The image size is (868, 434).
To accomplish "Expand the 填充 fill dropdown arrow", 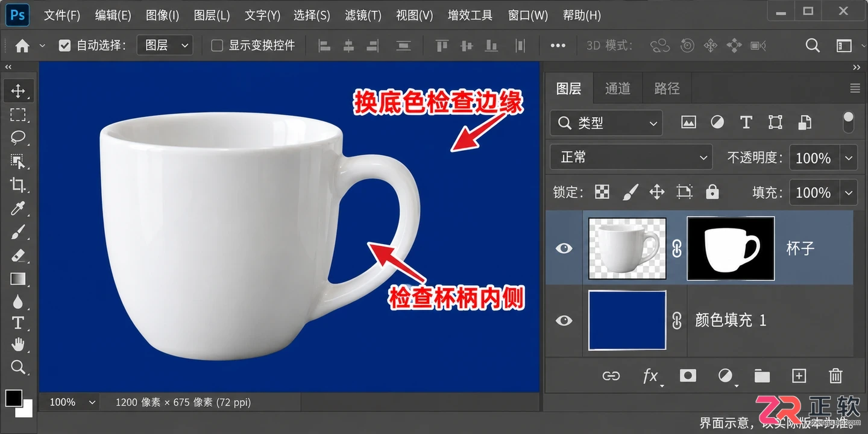I will pyautogui.click(x=849, y=193).
